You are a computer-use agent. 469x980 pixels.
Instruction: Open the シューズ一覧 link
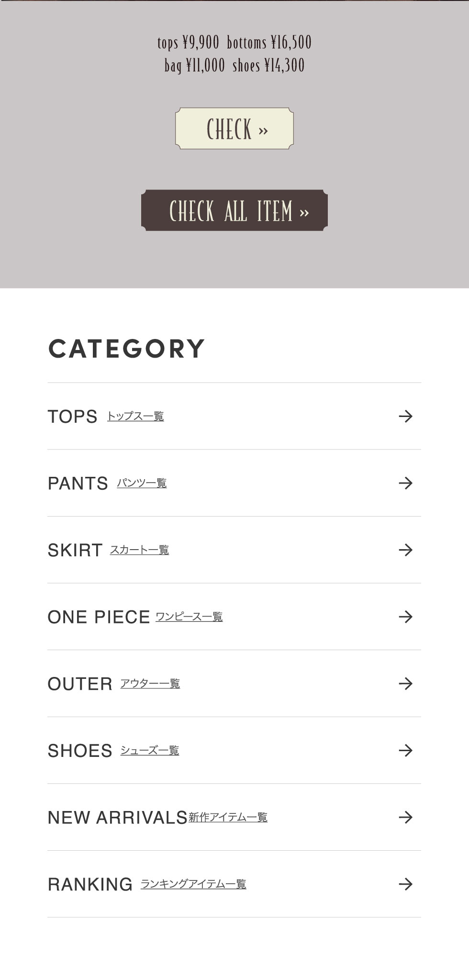[149, 750]
